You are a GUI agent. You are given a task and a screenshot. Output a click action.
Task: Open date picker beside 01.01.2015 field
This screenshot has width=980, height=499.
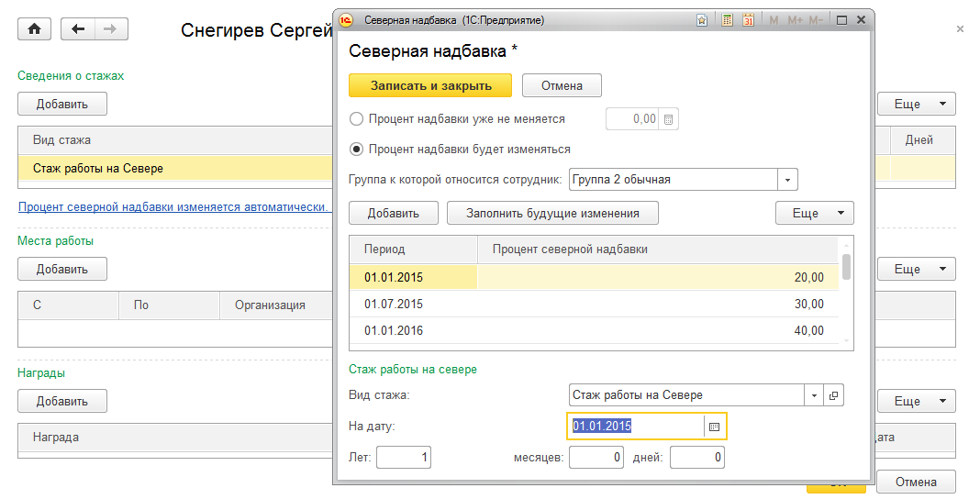[x=715, y=426]
